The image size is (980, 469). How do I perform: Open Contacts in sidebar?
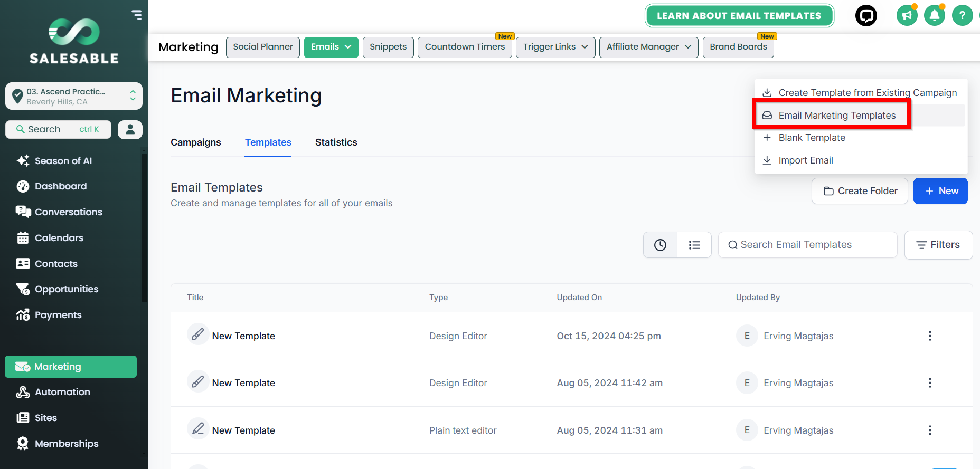pos(46,264)
